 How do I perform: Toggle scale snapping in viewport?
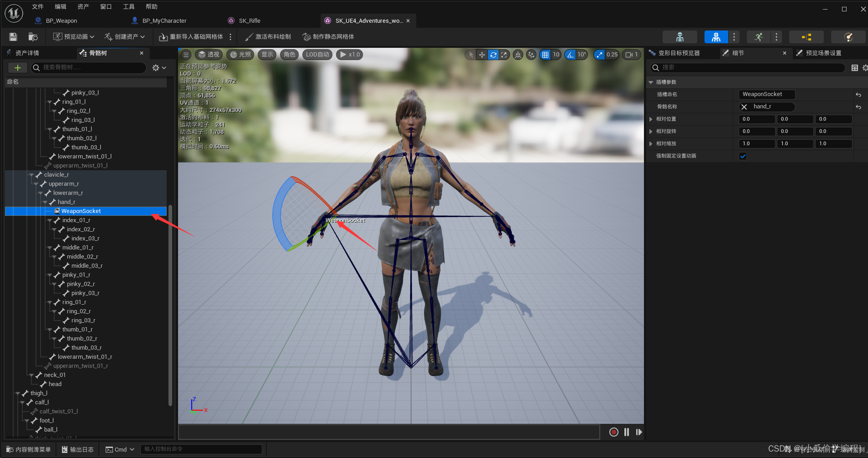599,55
